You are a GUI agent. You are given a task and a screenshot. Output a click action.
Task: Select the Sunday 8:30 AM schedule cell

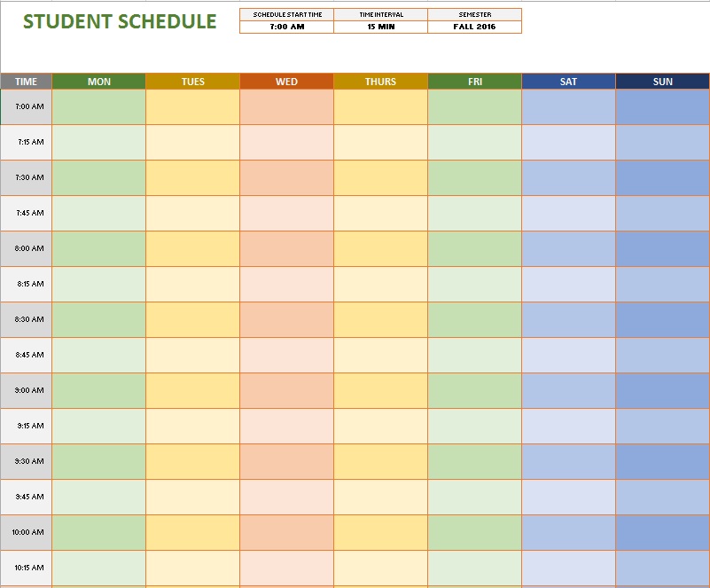662,319
